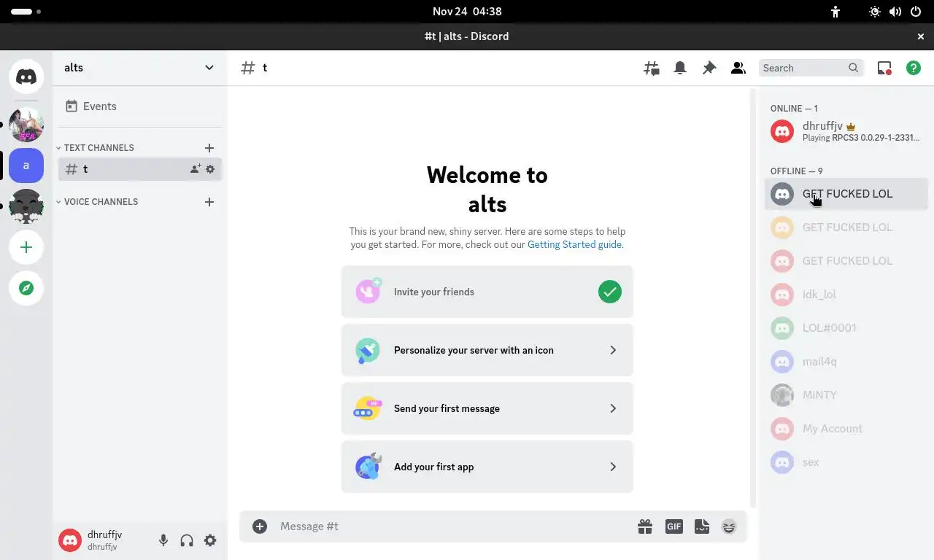Image resolution: width=934 pixels, height=560 pixels.
Task: Open the 'Send your first message' card
Action: (x=487, y=408)
